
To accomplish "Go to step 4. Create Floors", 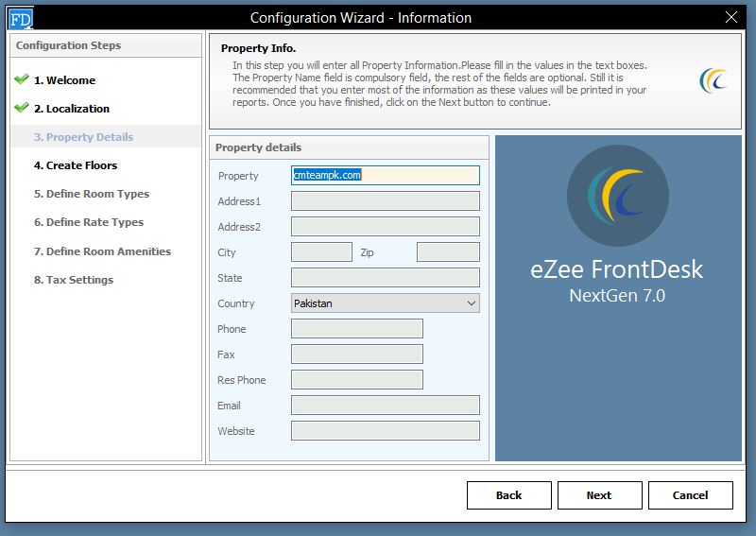I will point(76,165).
